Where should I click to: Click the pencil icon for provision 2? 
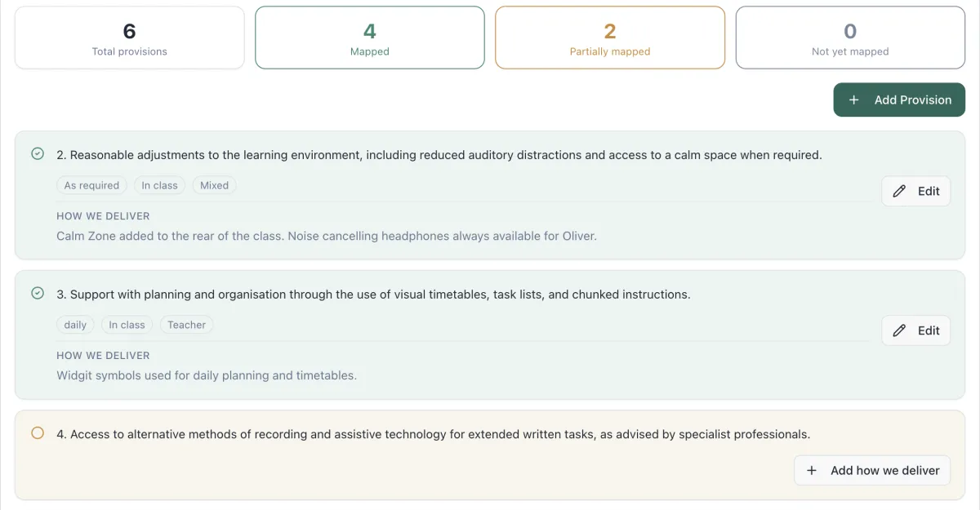click(899, 191)
